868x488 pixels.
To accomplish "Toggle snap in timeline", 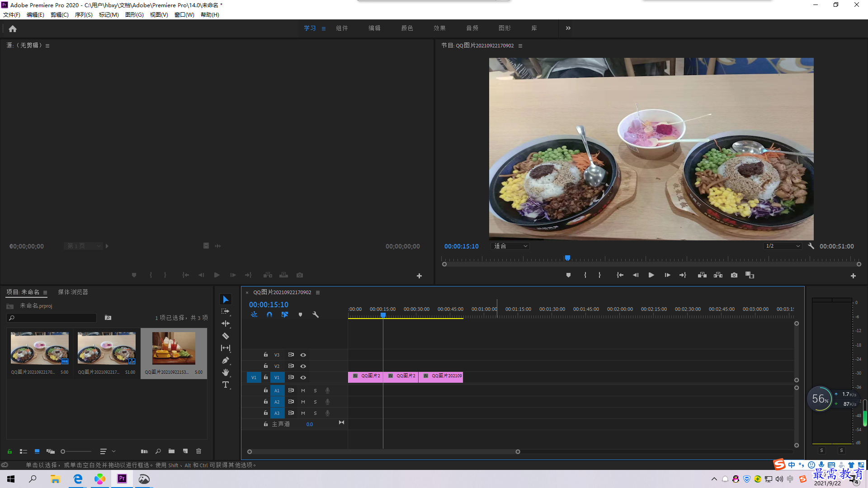I will [269, 314].
